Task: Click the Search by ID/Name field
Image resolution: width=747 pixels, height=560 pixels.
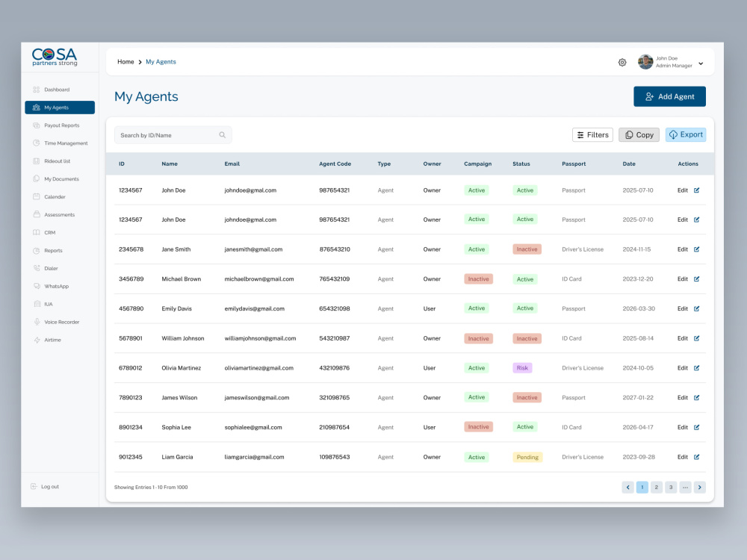Action: pyautogui.click(x=173, y=135)
